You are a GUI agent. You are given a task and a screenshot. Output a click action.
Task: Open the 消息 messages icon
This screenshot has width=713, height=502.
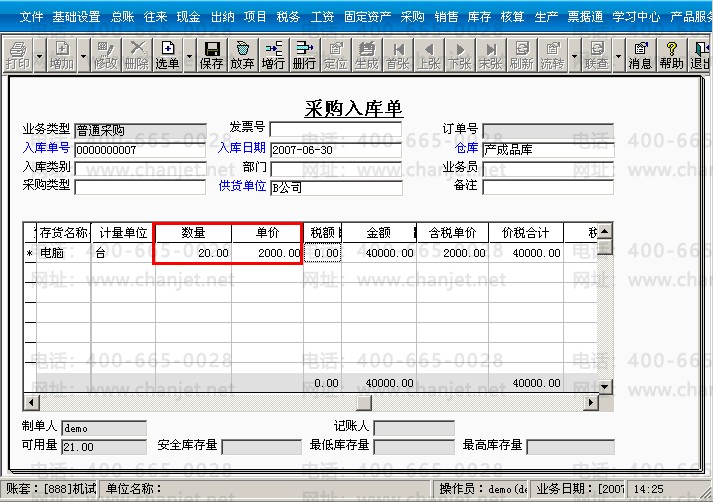[x=640, y=55]
